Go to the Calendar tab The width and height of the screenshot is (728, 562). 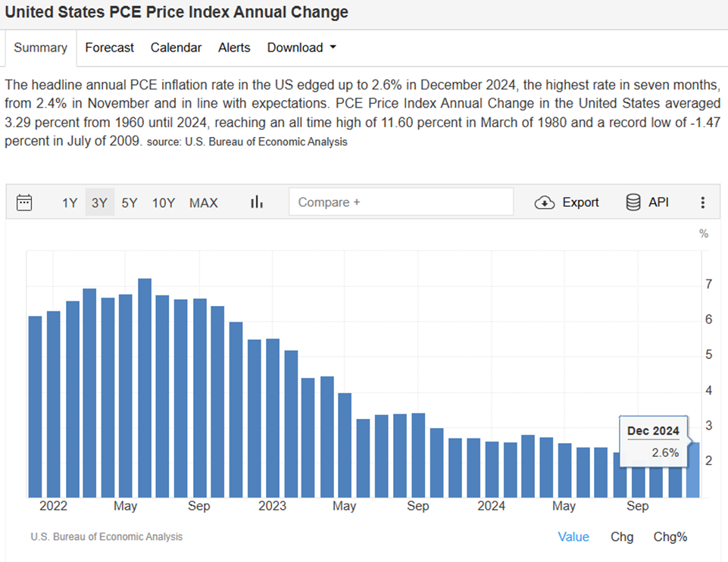coord(176,47)
